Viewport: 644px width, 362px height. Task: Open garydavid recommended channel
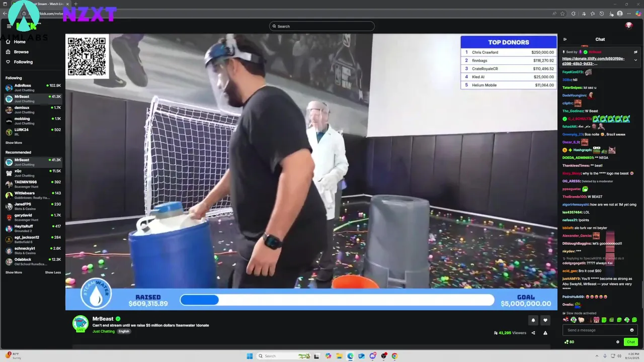(x=33, y=217)
